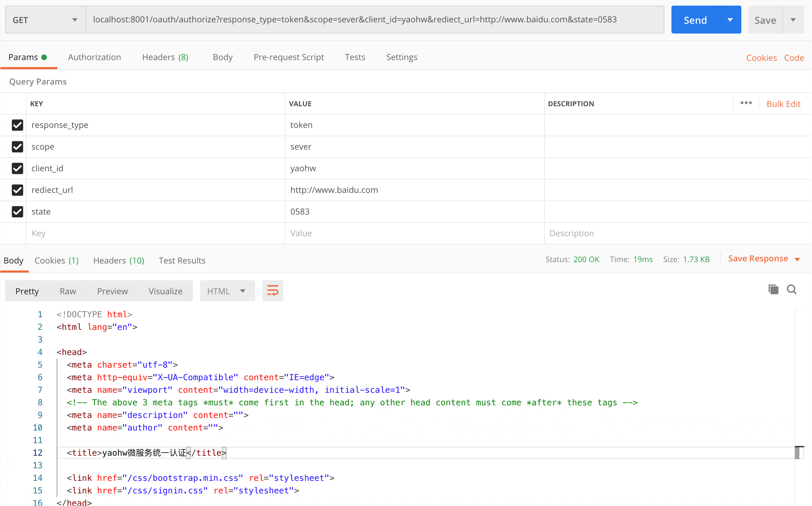The width and height of the screenshot is (812, 506).
Task: Toggle the state parameter checkbox
Action: pos(17,212)
